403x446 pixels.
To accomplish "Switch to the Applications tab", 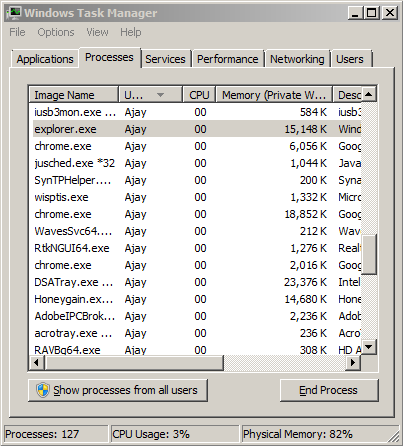I will click(45, 59).
